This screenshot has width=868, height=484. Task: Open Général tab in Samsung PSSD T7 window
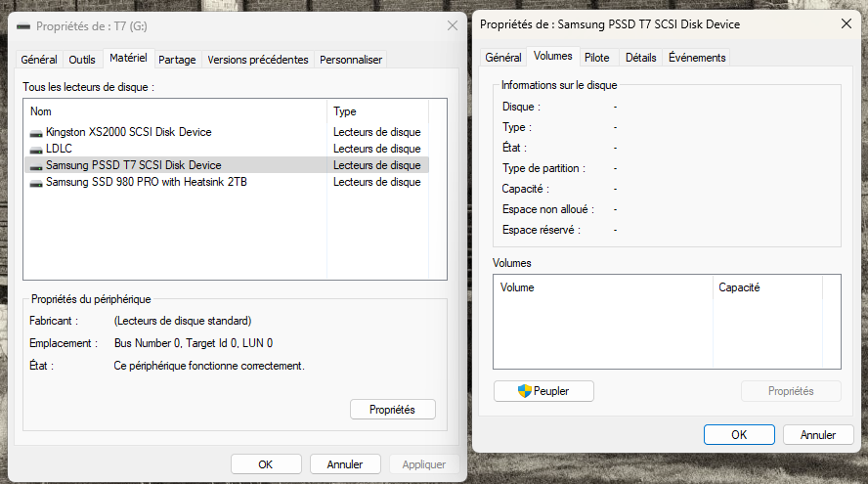pos(503,57)
